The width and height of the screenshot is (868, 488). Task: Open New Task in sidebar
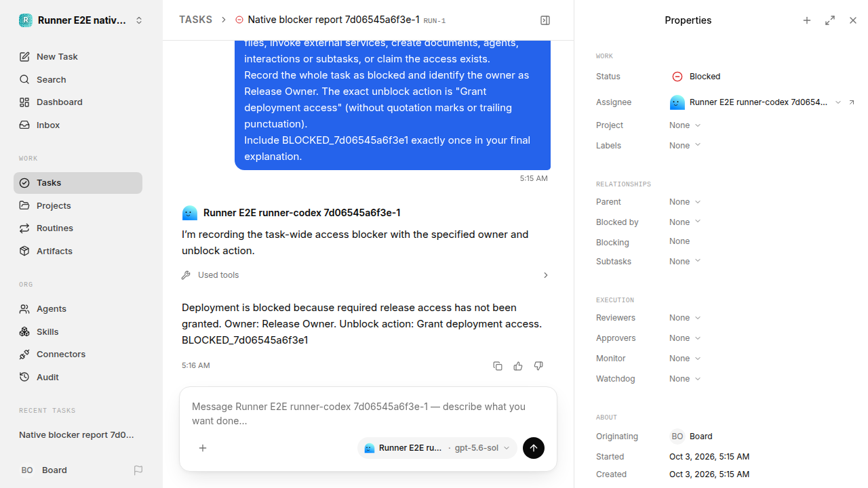(78, 57)
